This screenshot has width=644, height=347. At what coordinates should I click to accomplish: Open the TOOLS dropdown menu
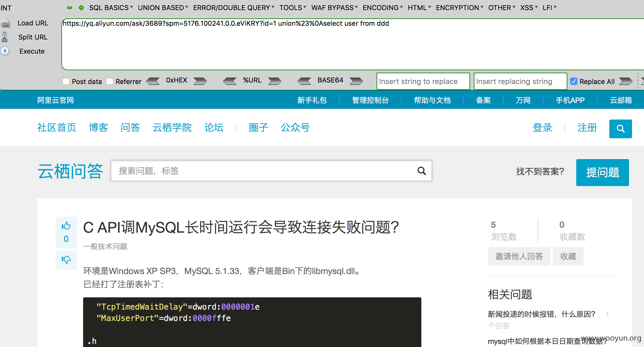pos(293,8)
